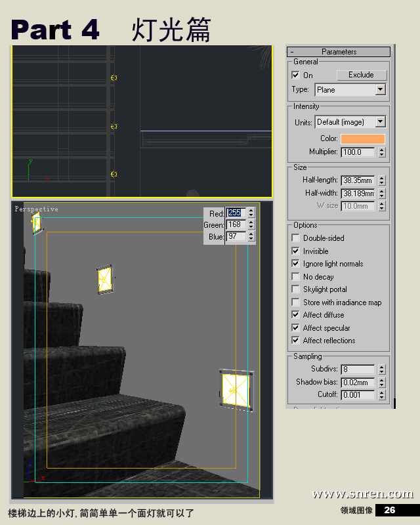The width and height of the screenshot is (420, 525).
Task: Select the large plane light near lower stairs
Action: [235, 389]
